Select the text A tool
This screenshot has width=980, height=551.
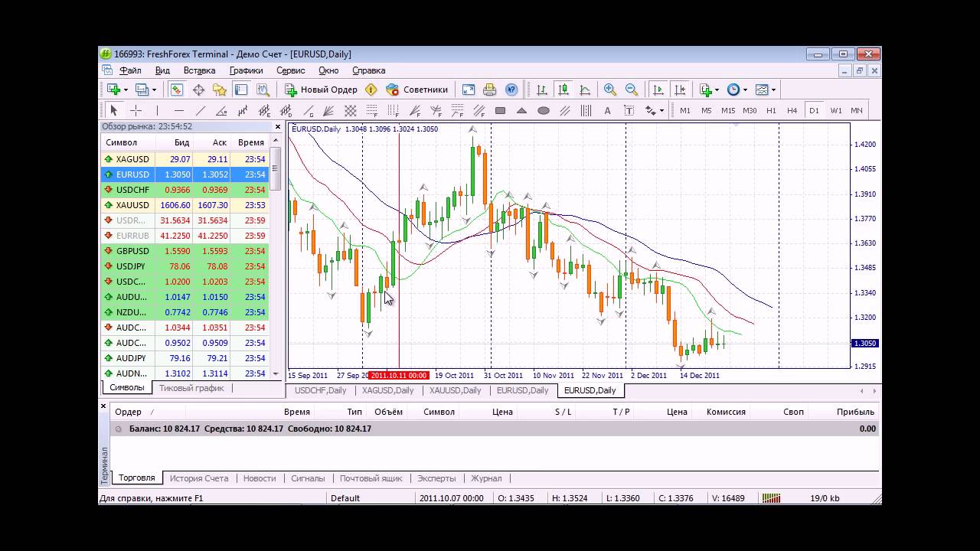tap(608, 110)
